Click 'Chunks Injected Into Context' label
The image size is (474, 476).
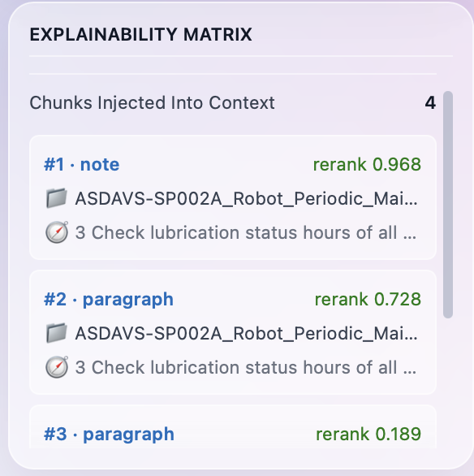click(x=152, y=103)
